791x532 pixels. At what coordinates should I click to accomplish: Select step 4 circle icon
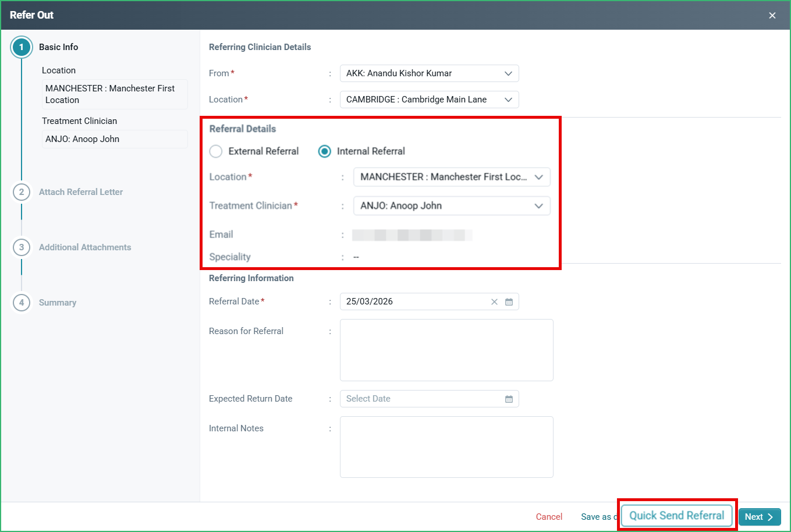22,303
